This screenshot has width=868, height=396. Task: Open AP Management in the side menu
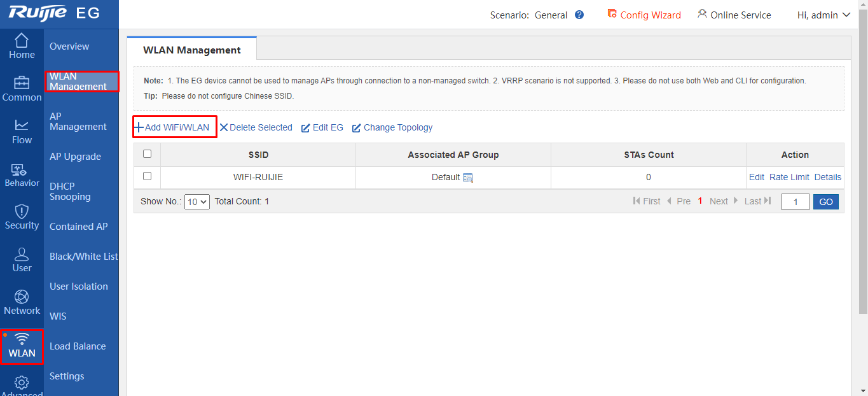click(78, 122)
